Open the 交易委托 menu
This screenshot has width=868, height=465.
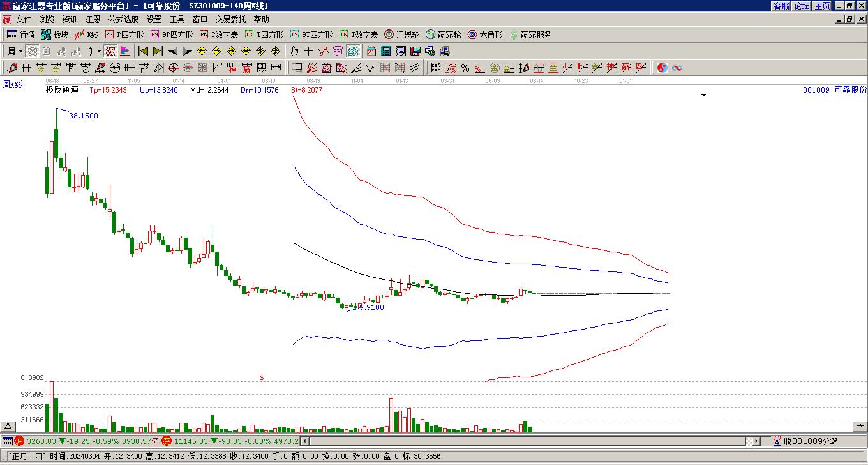coord(230,19)
